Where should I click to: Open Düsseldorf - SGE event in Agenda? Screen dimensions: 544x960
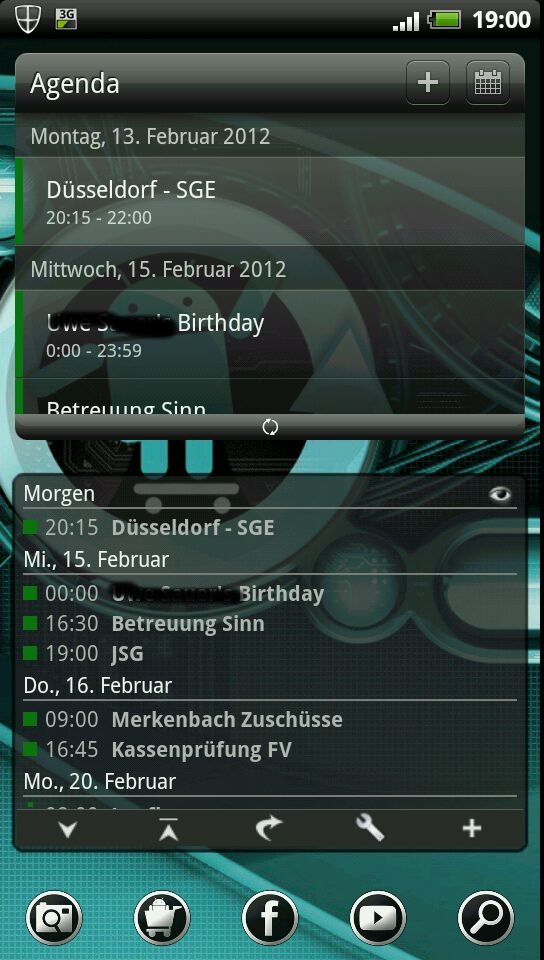[270, 201]
